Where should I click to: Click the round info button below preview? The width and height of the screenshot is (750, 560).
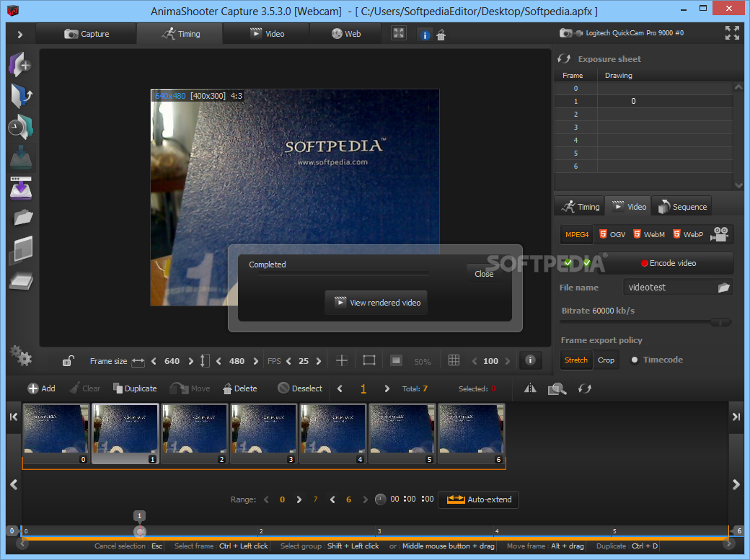[530, 360]
